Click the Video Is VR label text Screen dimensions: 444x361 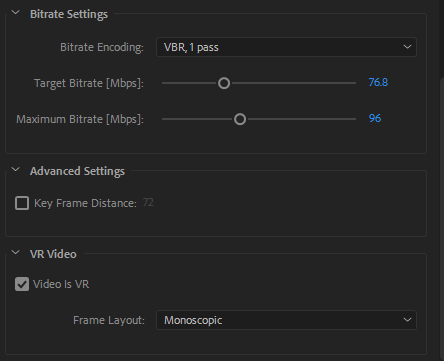(x=61, y=284)
